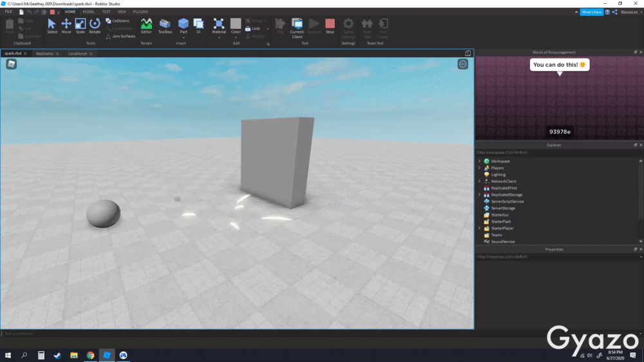Open the viewport three-dots menu
The image size is (644, 362).
click(463, 64)
